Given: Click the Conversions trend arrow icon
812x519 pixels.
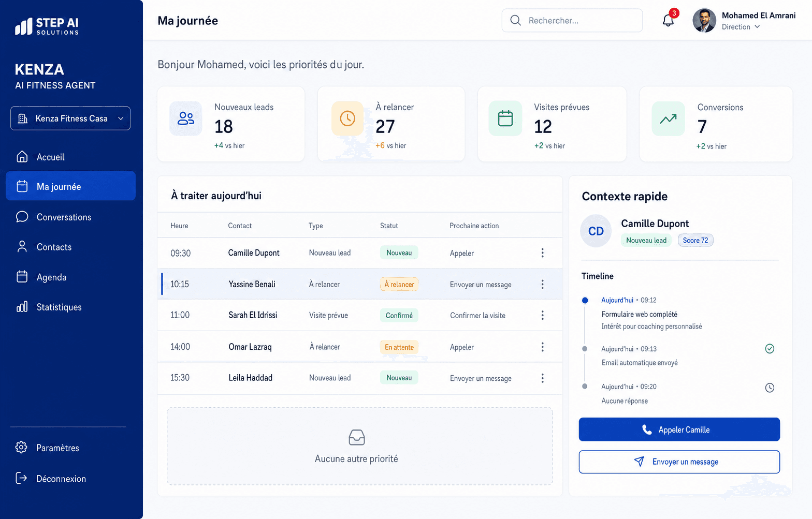Looking at the screenshot, I should 668,118.
